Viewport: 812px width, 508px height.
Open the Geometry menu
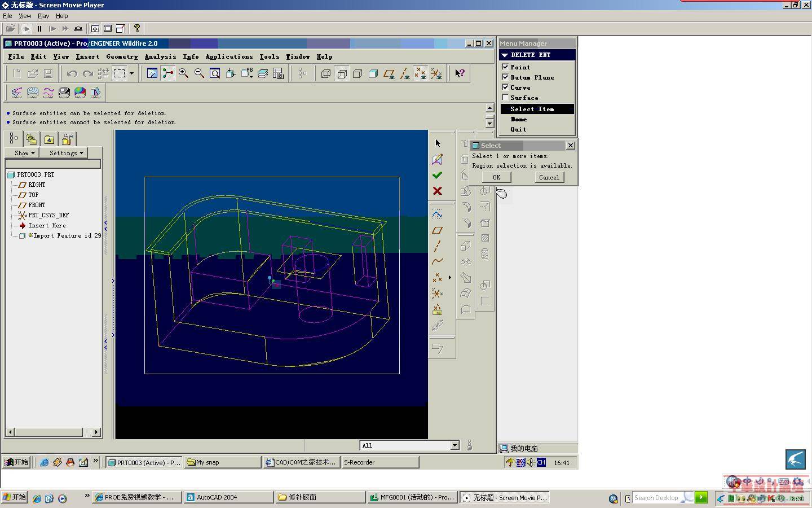[122, 56]
